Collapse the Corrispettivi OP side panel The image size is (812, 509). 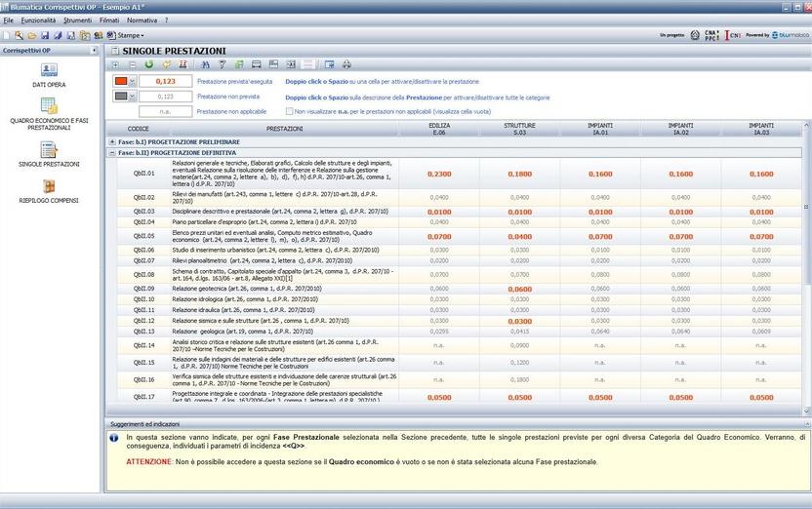pos(94,50)
